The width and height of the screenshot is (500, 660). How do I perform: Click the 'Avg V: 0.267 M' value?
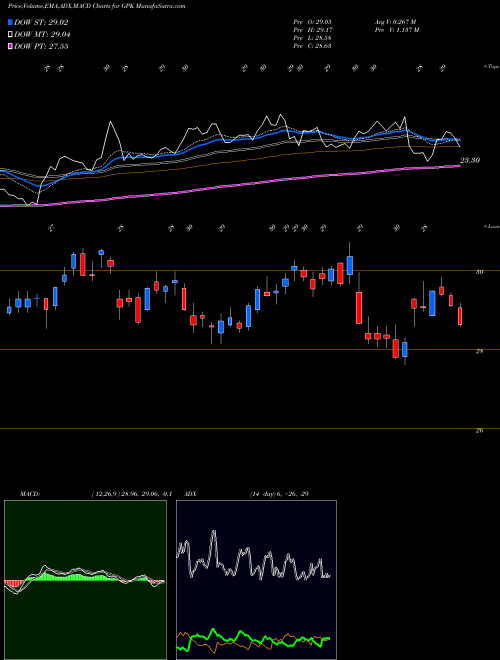(x=395, y=22)
